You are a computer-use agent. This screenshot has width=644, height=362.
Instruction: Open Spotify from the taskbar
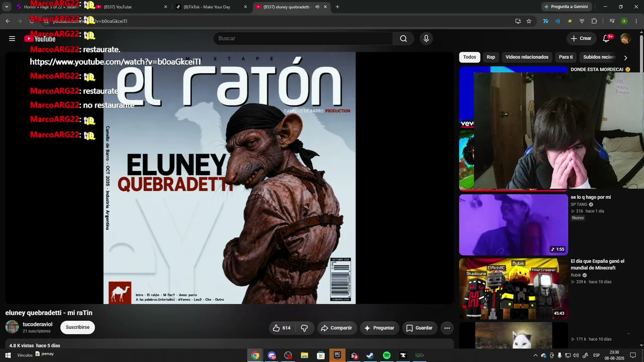[386, 355]
